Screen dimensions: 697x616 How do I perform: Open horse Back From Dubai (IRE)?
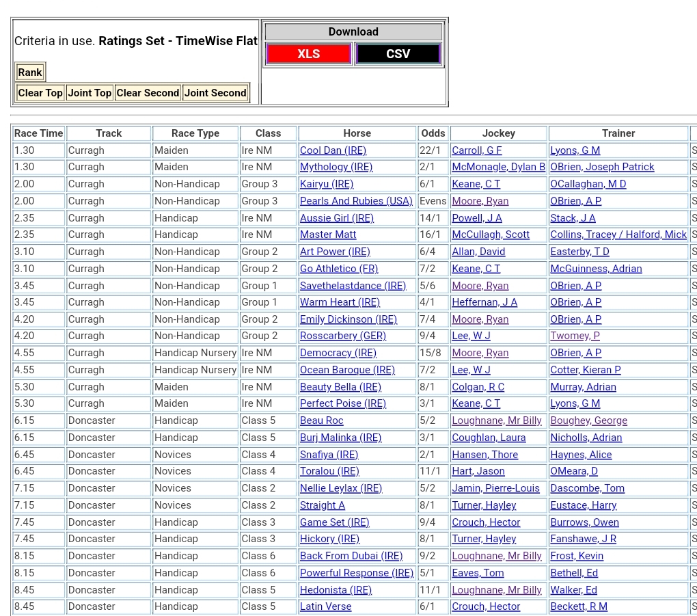click(351, 556)
